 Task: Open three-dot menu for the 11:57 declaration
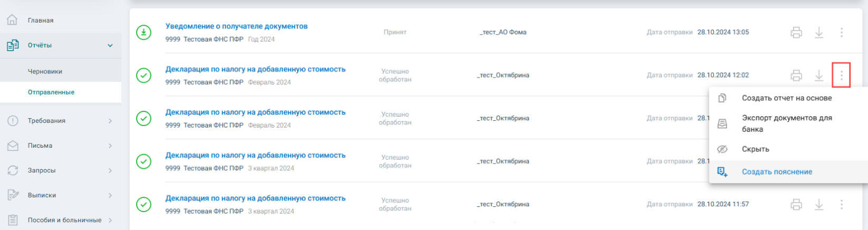click(842, 204)
